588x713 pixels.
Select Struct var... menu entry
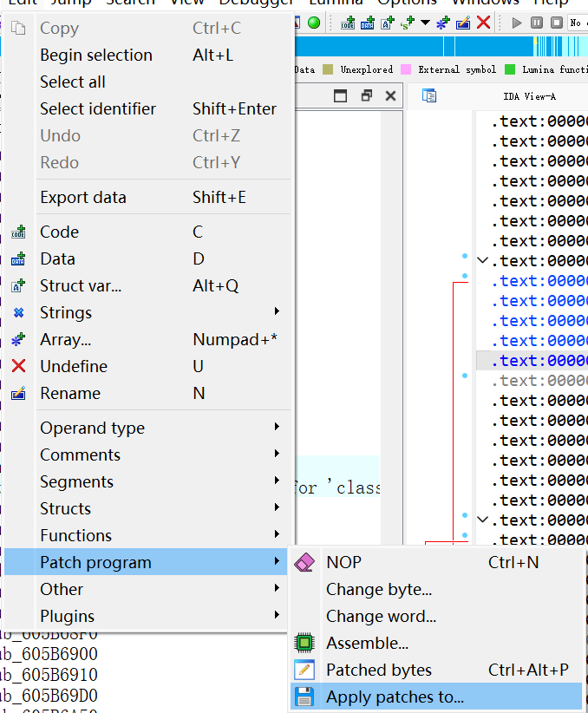click(x=147, y=285)
